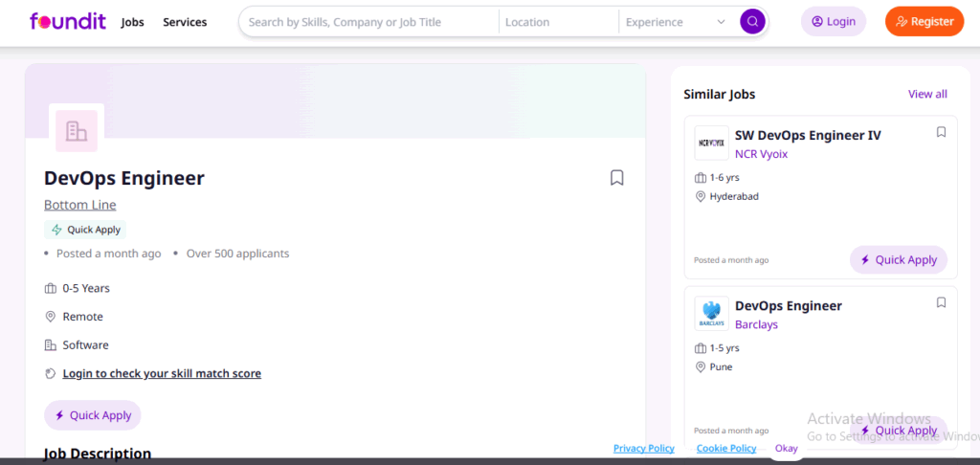Image resolution: width=980 pixels, height=465 pixels.
Task: Click the NCR Voyix company logo
Action: tap(711, 143)
